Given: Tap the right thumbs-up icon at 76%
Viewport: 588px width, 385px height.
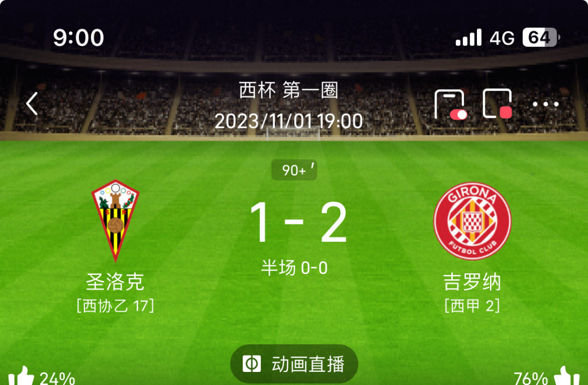Looking at the screenshot, I should click(566, 376).
